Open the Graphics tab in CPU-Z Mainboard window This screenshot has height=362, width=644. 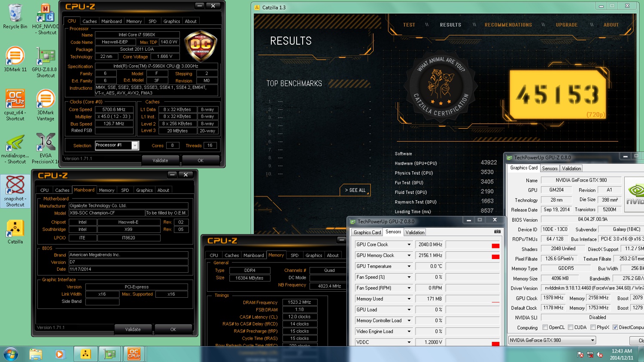pos(144,190)
